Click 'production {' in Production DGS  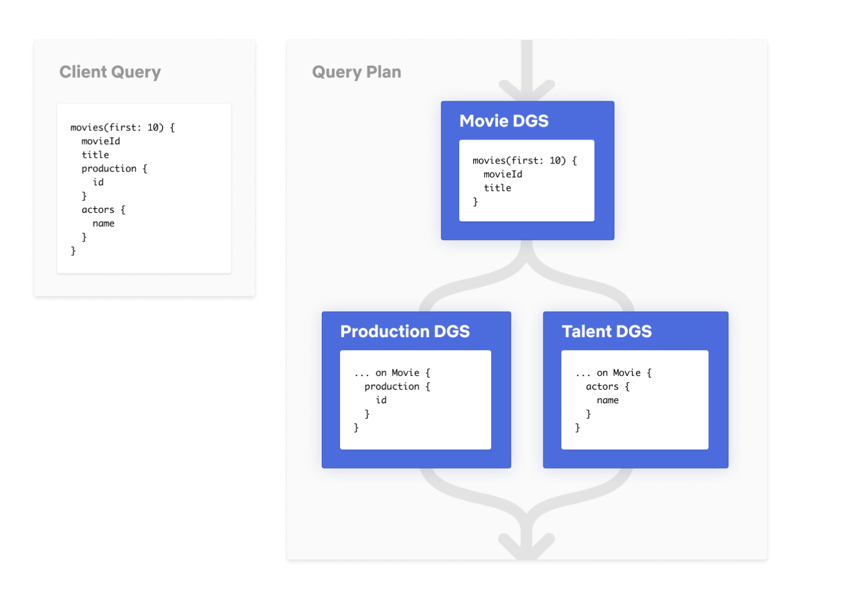pos(397,387)
